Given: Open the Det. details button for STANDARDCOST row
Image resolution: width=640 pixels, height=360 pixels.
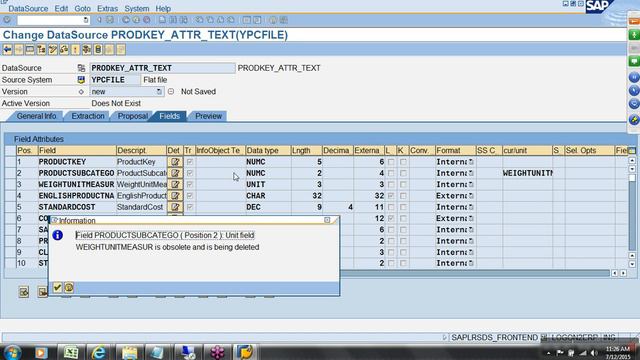Looking at the screenshot, I should click(x=175, y=207).
